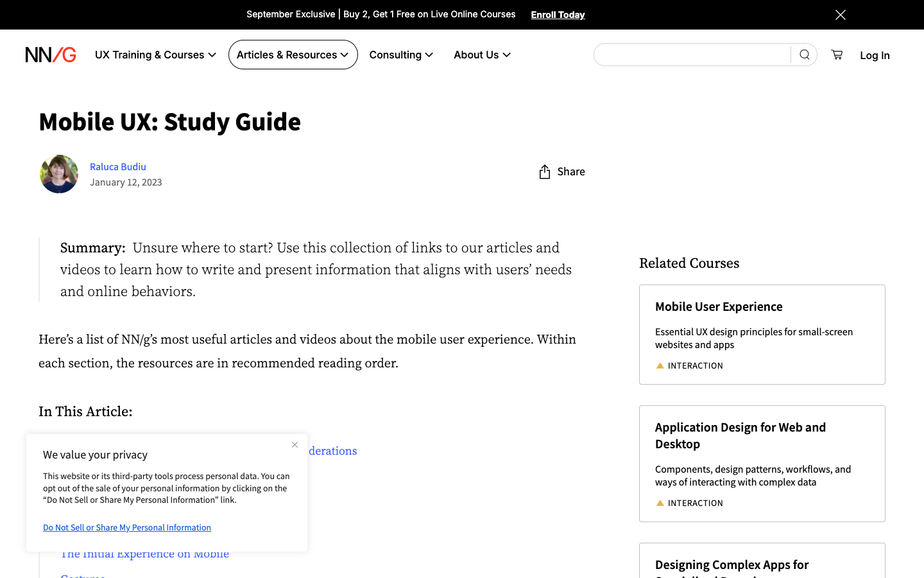Click The Initial Experience on Mobile link
This screenshot has height=578, width=924.
tap(145, 554)
